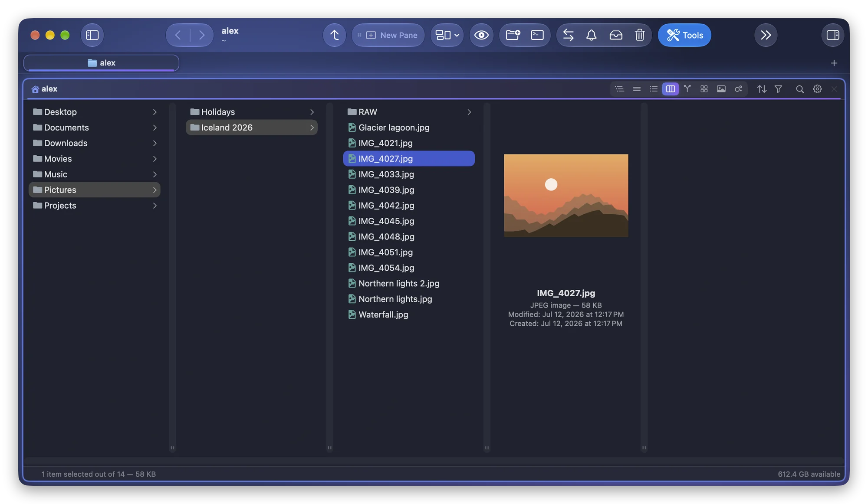Toggle hidden files with eye icon

481,35
